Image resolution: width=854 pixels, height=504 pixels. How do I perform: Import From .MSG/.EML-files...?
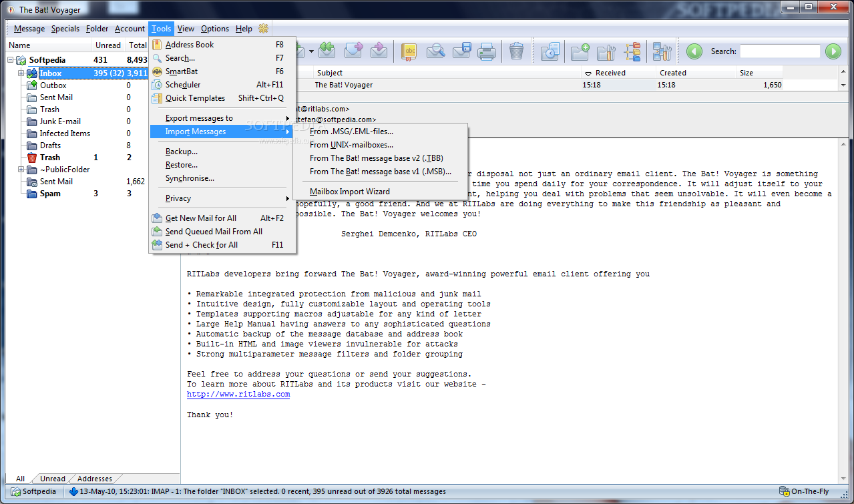point(381,132)
